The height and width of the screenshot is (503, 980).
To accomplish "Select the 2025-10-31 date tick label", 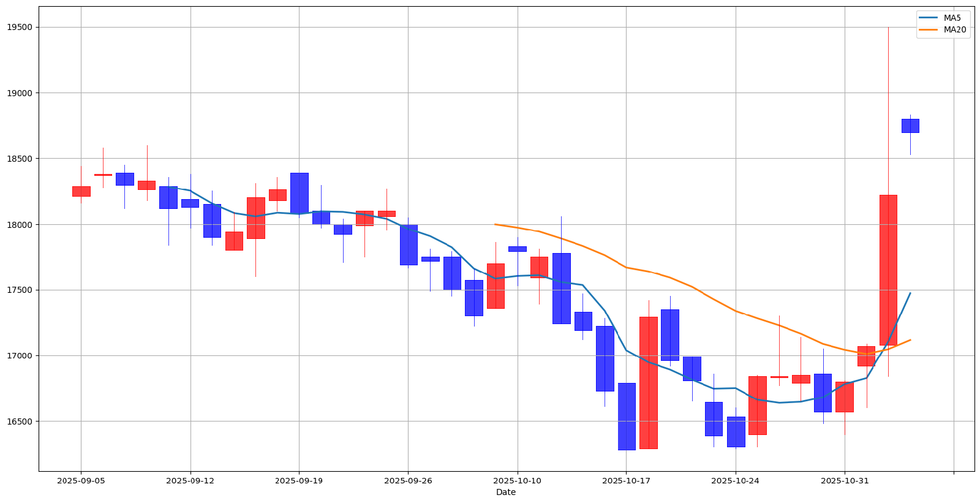I will pos(844,481).
